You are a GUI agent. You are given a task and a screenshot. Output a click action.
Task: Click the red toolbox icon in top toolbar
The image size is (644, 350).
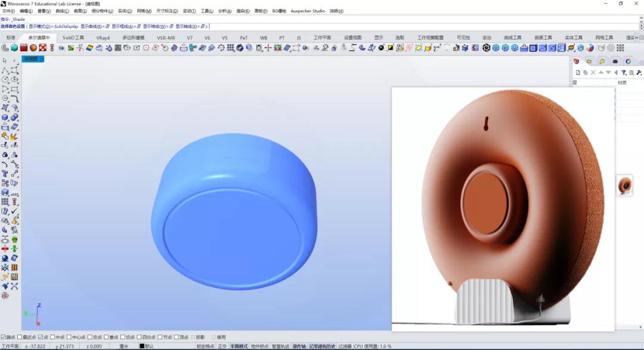point(24,48)
